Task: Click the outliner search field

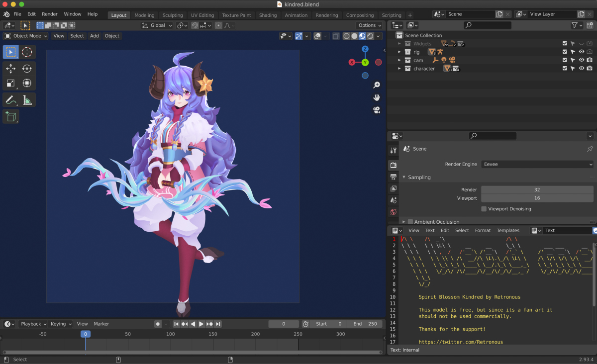Action: click(x=488, y=25)
